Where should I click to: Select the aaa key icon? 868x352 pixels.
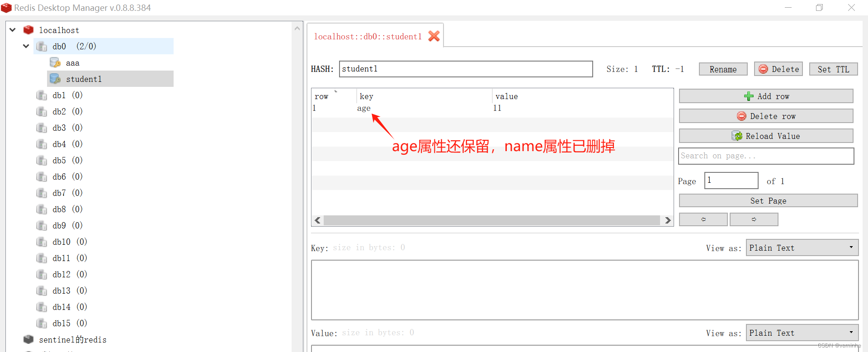pos(55,62)
